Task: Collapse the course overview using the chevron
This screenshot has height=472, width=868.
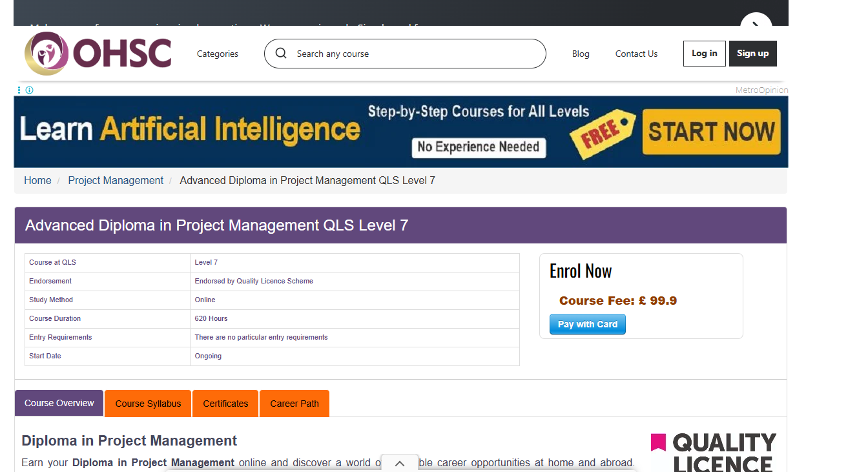Action: [x=400, y=462]
